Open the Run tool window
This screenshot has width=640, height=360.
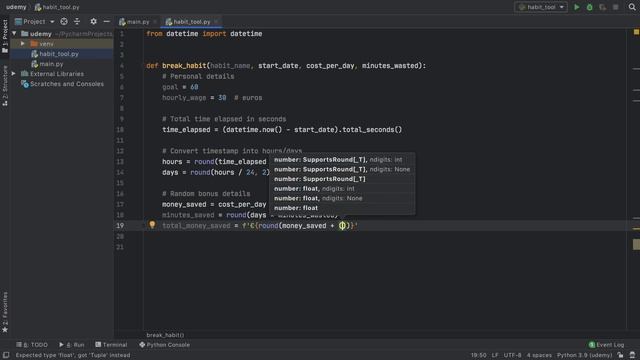pos(71,344)
